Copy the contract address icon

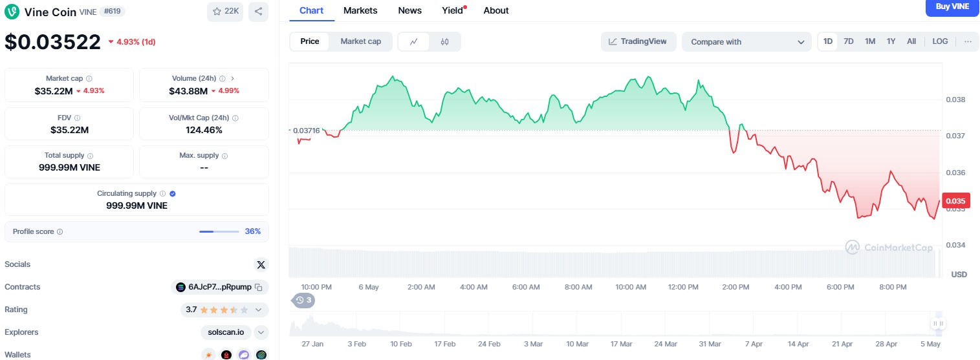pos(259,287)
